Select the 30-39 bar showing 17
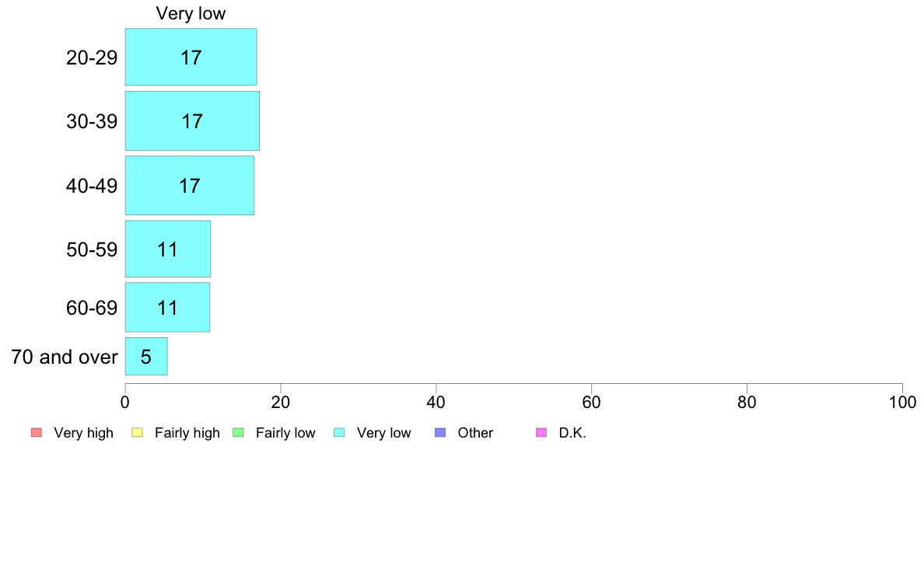This screenshot has width=924, height=572. (192, 120)
